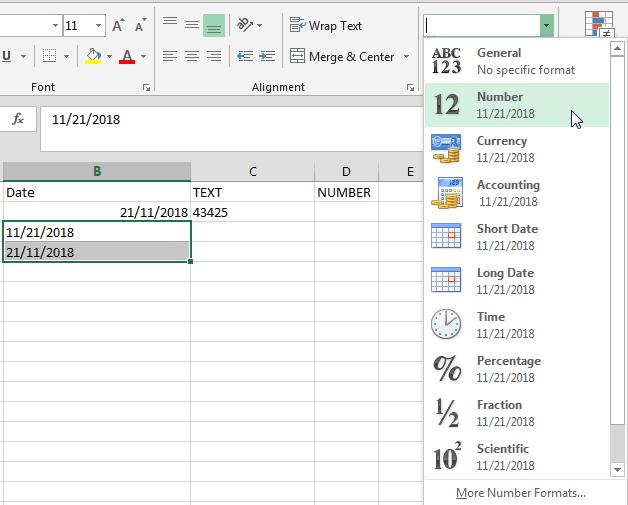Apply middle align to the cell
This screenshot has width=628, height=505.
192,25
